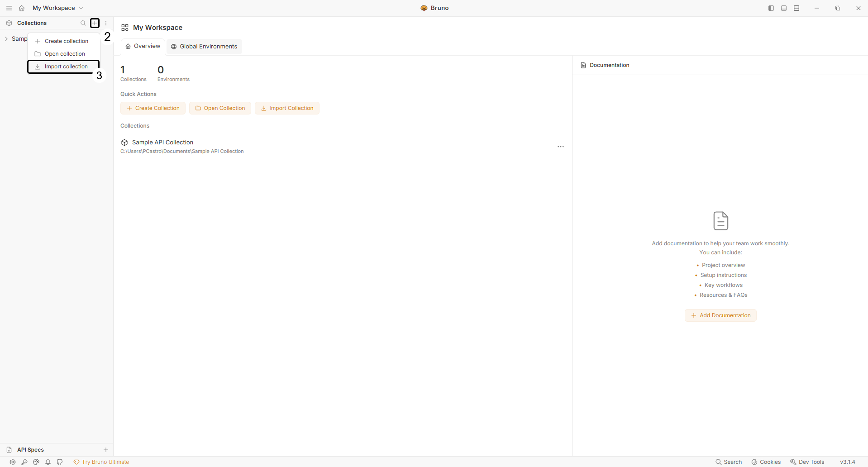
Task: Add a new API spec with plus icon
Action: [106, 450]
